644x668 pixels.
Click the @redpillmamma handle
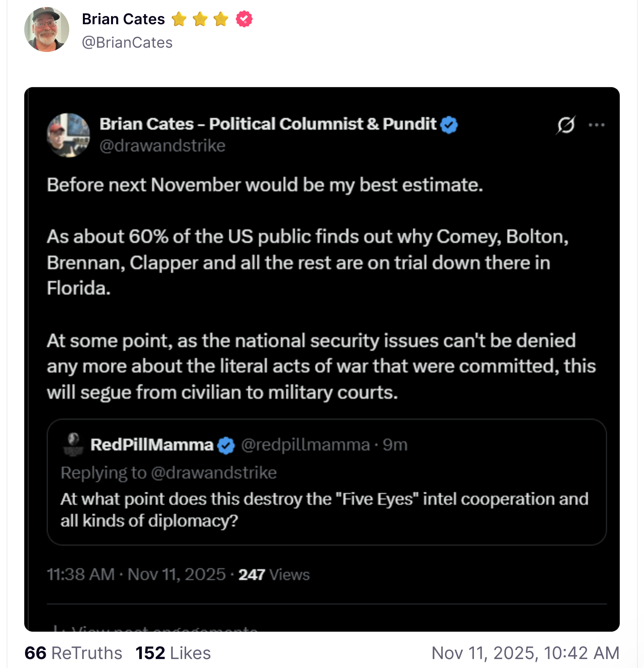click(x=305, y=445)
